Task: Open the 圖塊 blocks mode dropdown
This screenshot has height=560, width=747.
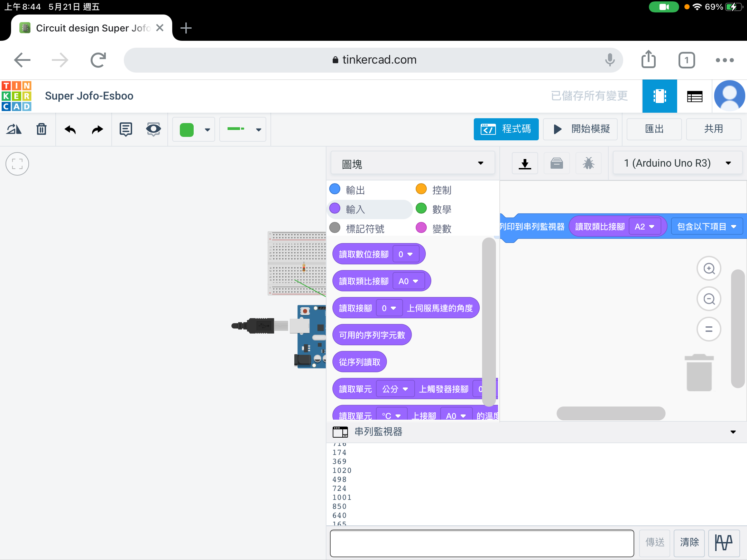Action: point(412,163)
